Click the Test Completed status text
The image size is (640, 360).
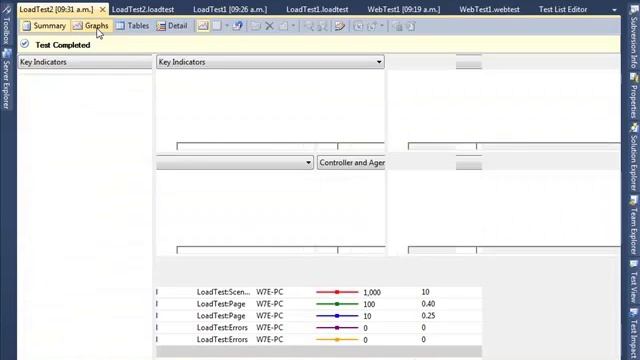(x=62, y=45)
